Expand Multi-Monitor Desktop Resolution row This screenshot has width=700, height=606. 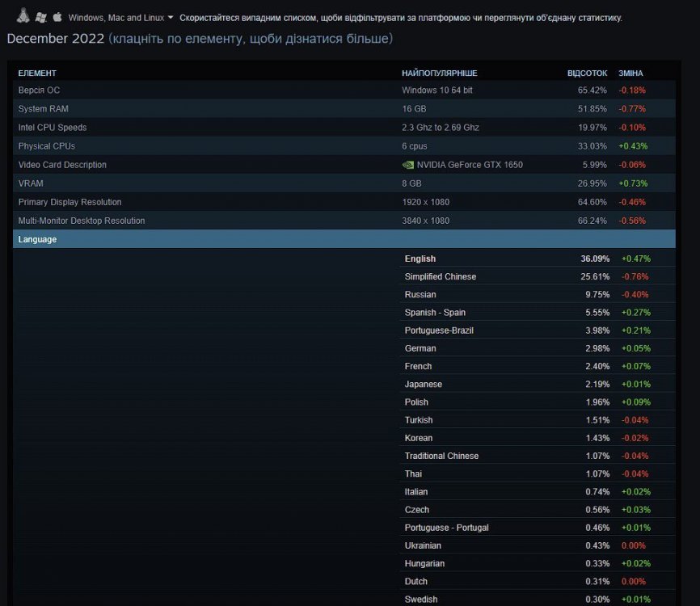click(x=344, y=221)
